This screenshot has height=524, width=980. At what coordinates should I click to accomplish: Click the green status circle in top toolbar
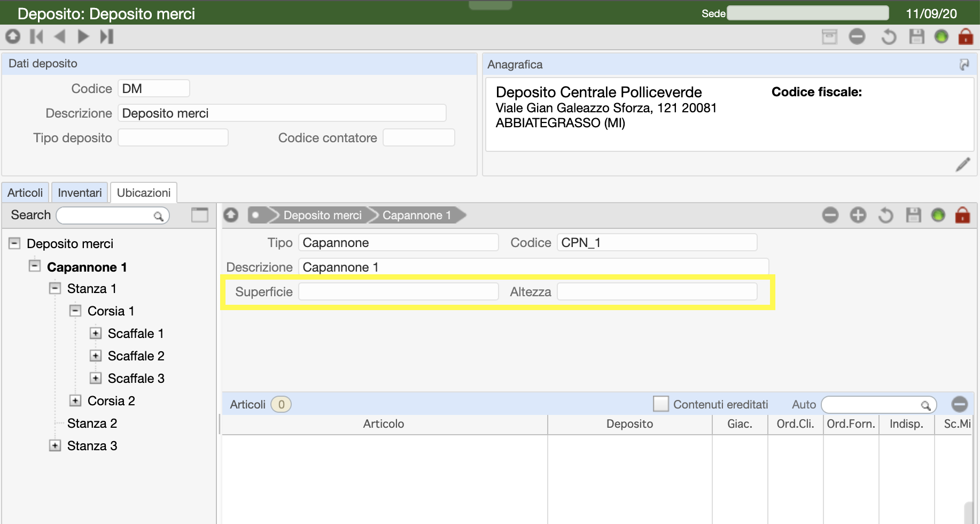941,36
